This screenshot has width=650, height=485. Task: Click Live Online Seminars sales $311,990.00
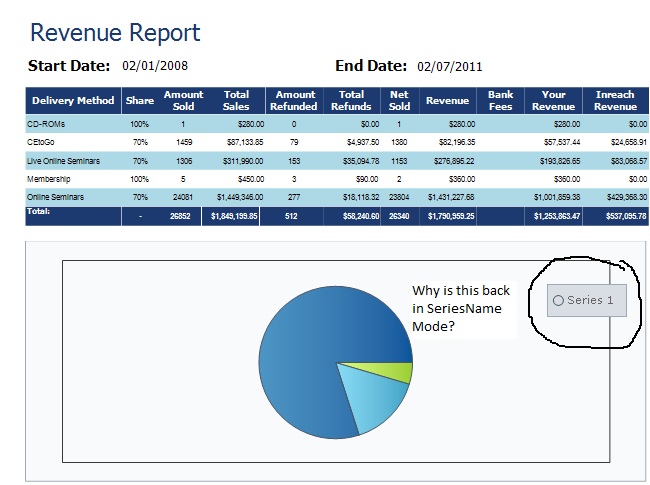[x=243, y=161]
